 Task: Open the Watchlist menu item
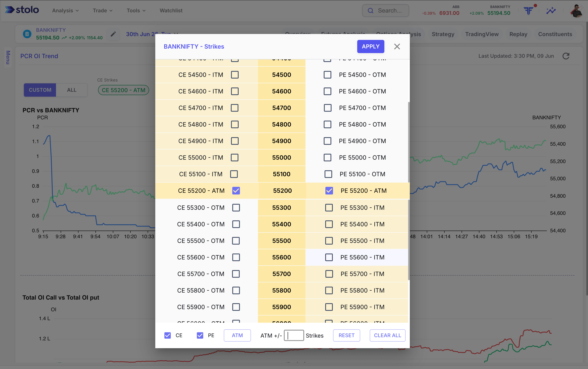[171, 10]
